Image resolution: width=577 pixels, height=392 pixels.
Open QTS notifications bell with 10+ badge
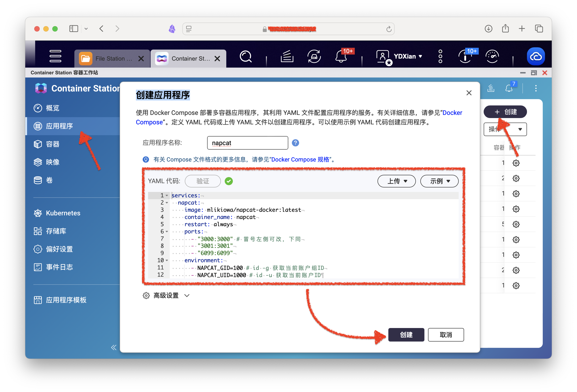342,56
